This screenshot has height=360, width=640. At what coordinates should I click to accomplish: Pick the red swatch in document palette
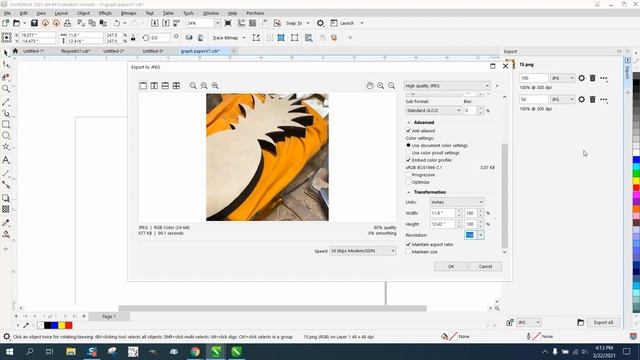click(69, 325)
